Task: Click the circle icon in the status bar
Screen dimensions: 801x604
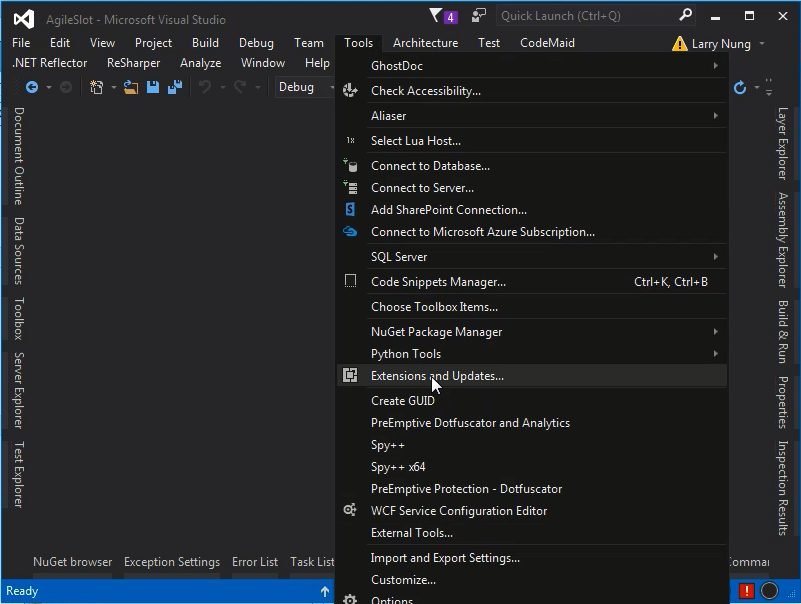Action: (x=769, y=591)
